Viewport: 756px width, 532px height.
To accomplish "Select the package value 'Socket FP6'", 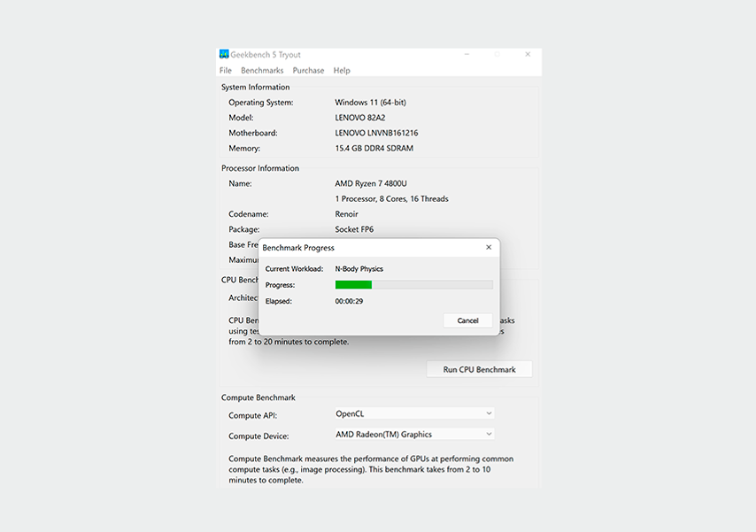I will tap(354, 229).
